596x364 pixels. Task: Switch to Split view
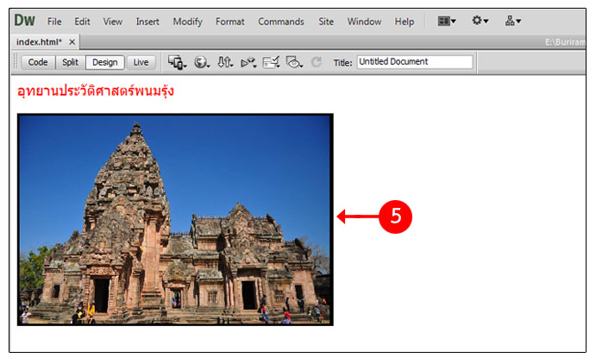[70, 62]
